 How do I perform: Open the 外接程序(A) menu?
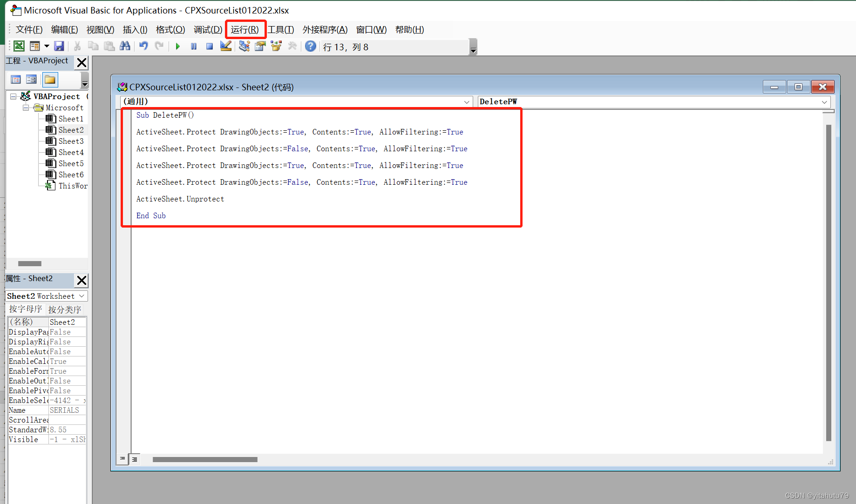[x=325, y=30]
